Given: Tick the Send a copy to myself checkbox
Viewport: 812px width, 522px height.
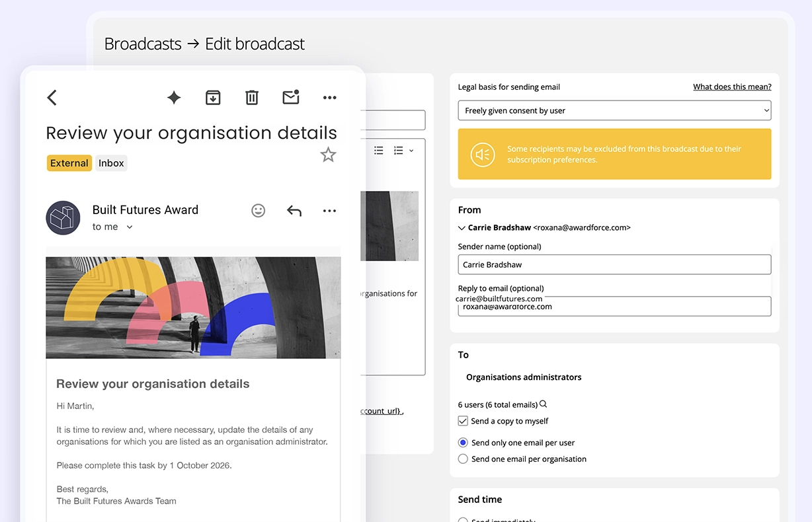Looking at the screenshot, I should tap(463, 421).
